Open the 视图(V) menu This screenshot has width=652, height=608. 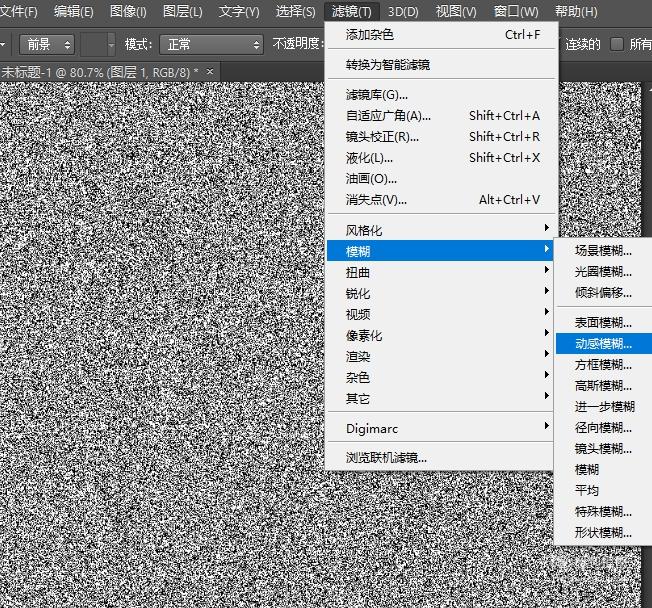(456, 11)
